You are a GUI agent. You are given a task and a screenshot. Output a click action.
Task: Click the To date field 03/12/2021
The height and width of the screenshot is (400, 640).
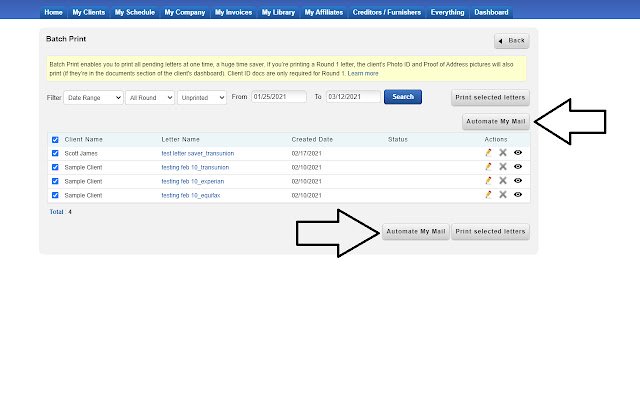353,97
